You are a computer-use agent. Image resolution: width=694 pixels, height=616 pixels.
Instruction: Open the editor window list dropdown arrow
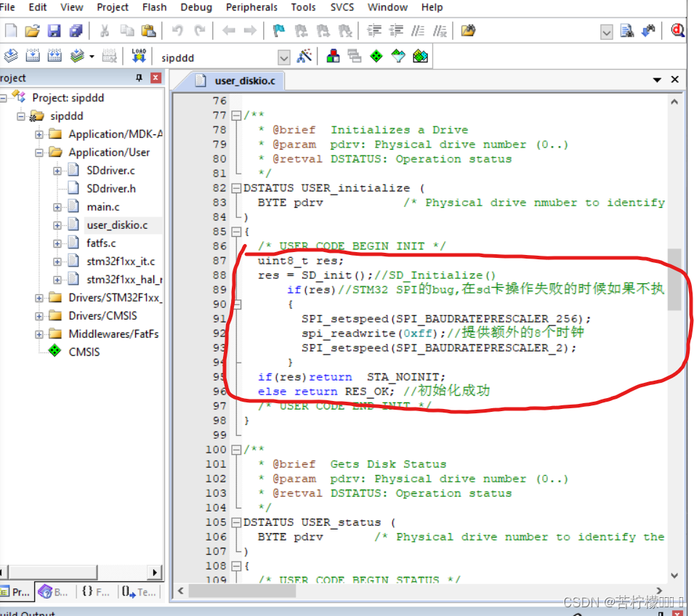pos(657,80)
